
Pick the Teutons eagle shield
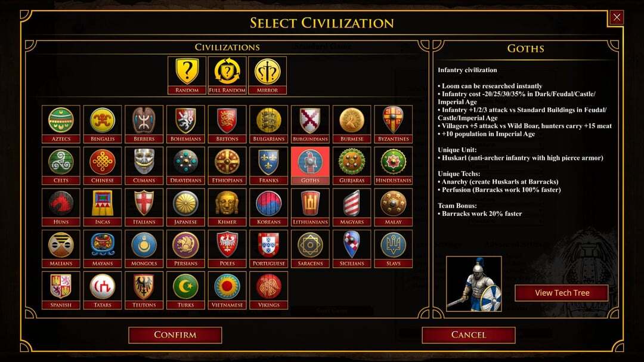point(144,290)
